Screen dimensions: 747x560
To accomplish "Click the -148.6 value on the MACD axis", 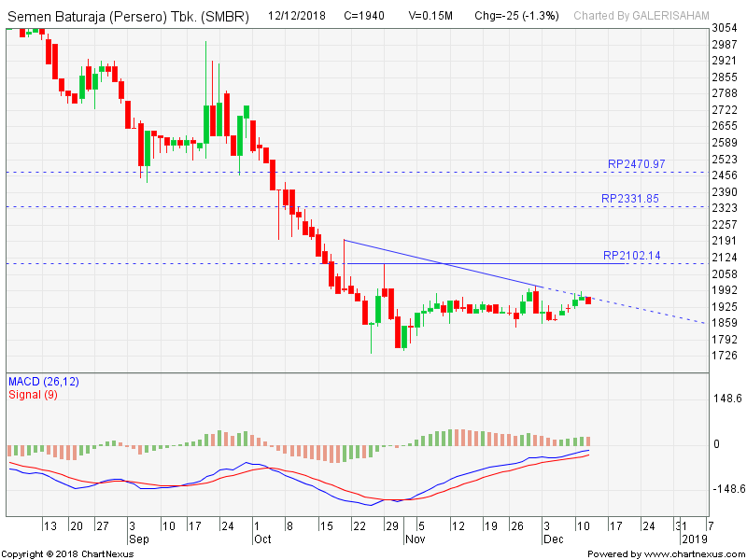I will tap(726, 489).
